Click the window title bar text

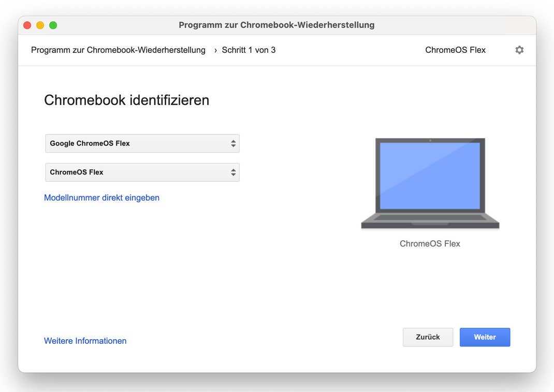[x=276, y=25]
